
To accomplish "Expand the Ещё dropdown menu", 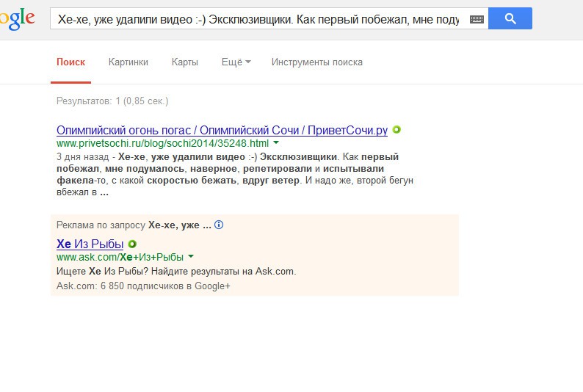I will (x=236, y=62).
